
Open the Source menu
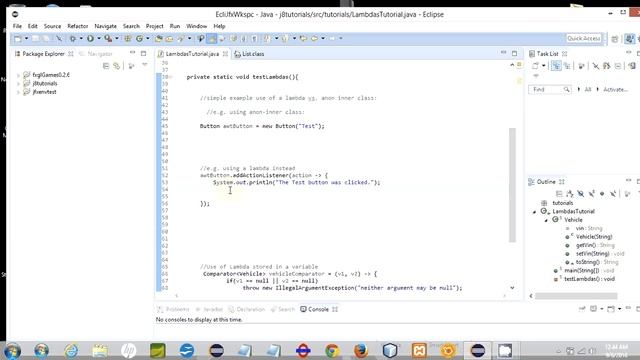point(52,26)
